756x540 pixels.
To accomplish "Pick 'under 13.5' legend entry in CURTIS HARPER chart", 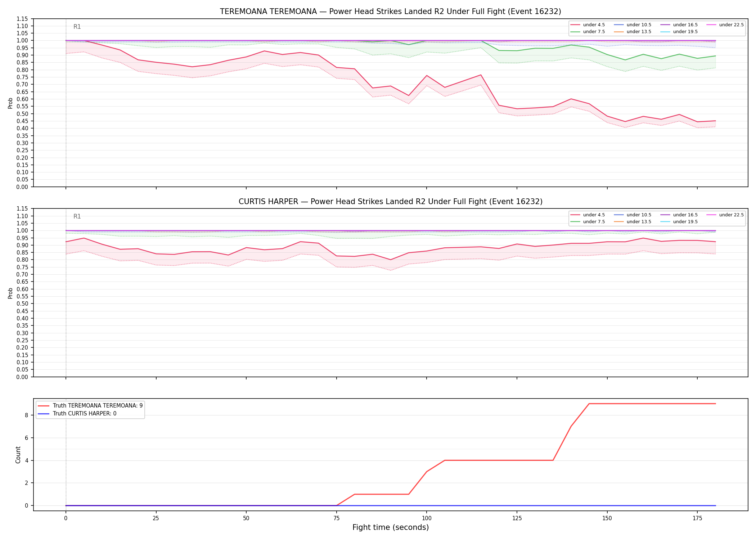I will [x=633, y=222].
